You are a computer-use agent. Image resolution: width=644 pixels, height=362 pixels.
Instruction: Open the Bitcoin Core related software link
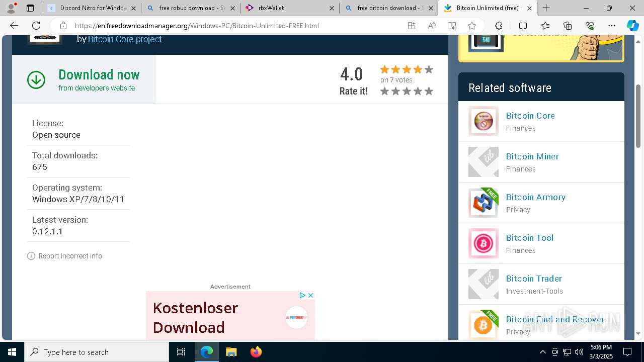tap(530, 116)
